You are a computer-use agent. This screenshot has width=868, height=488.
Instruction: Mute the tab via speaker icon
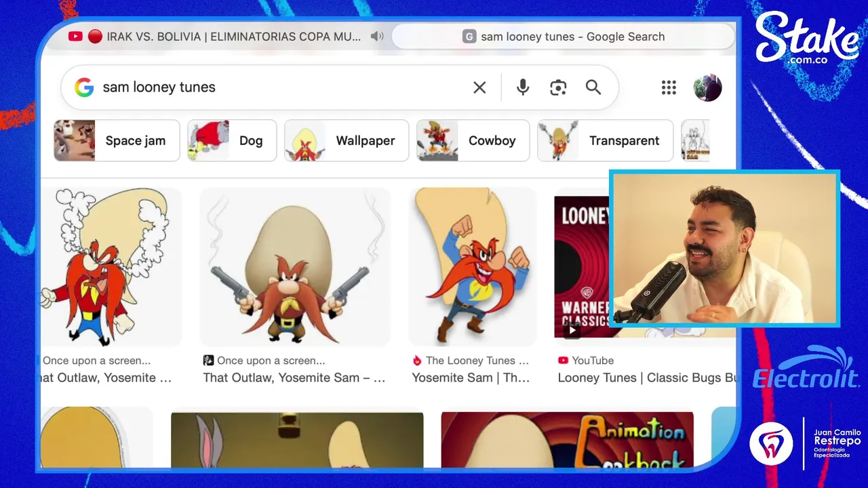377,37
